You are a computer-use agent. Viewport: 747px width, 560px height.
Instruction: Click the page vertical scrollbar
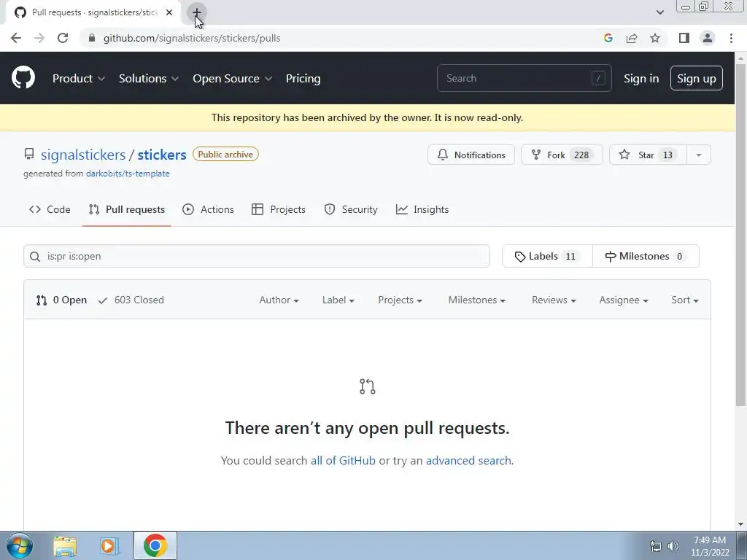[x=740, y=233]
